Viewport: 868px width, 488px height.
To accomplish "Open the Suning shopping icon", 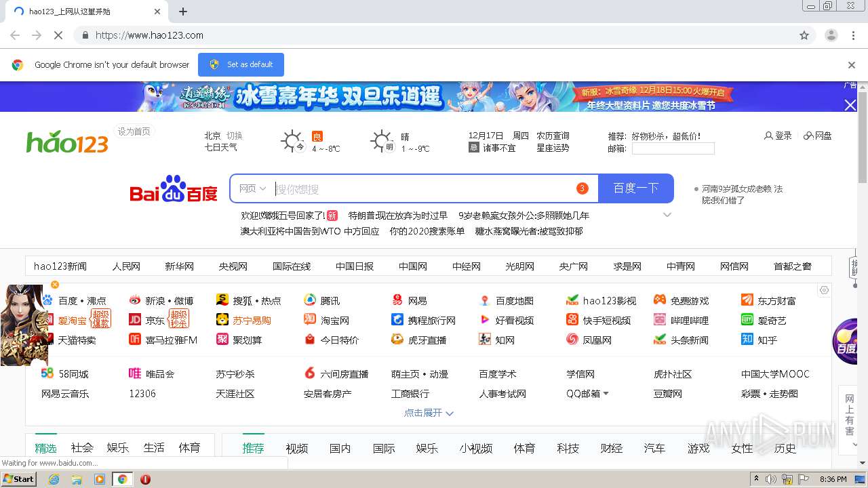I will coord(222,320).
